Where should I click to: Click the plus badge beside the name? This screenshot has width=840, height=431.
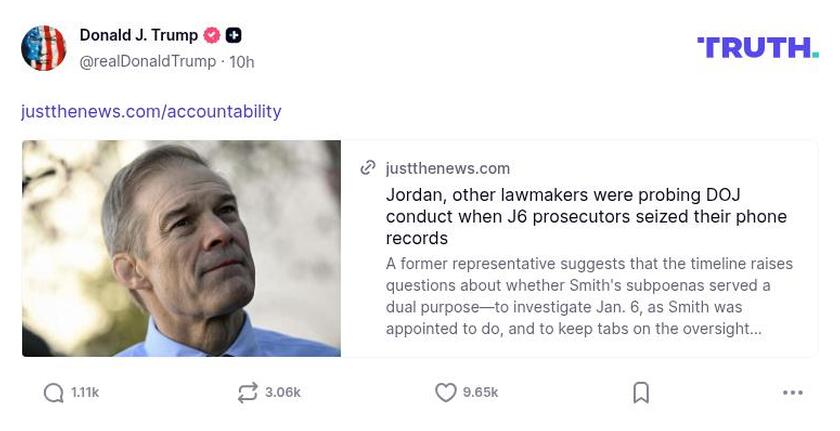click(x=233, y=35)
